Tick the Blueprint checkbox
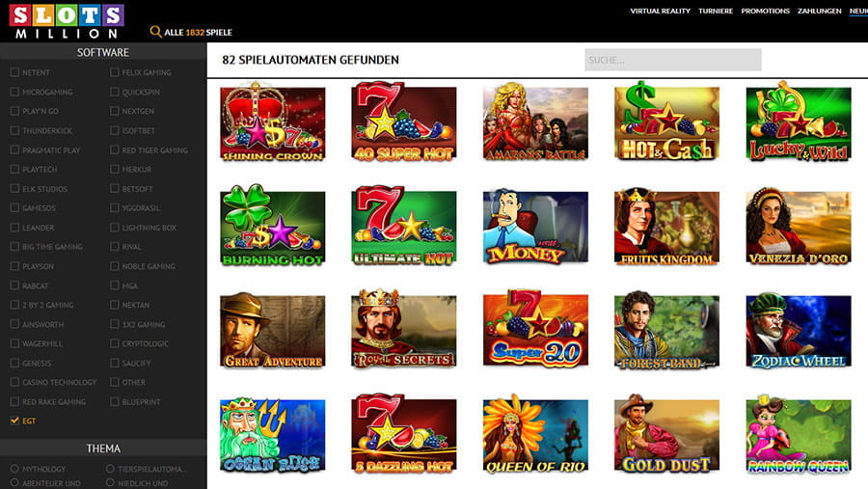The height and width of the screenshot is (489, 868). (115, 401)
